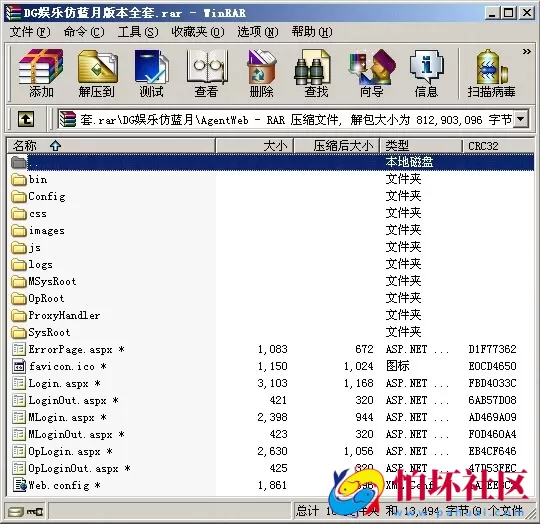This screenshot has width=540, height=524.
Task: Select the favicon.ico file icon
Action: pos(19,366)
